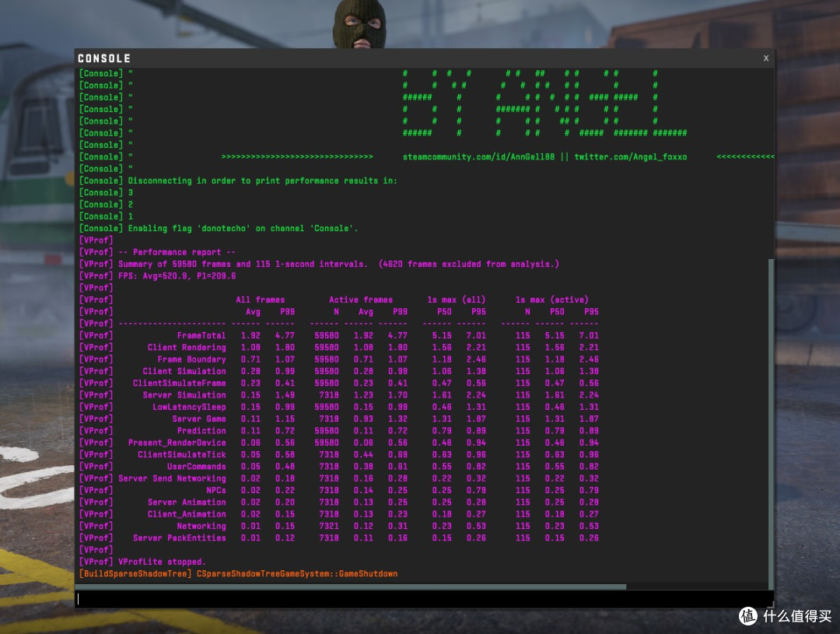Click the 'All frames' column header
This screenshot has width=840, height=634.
tap(261, 299)
